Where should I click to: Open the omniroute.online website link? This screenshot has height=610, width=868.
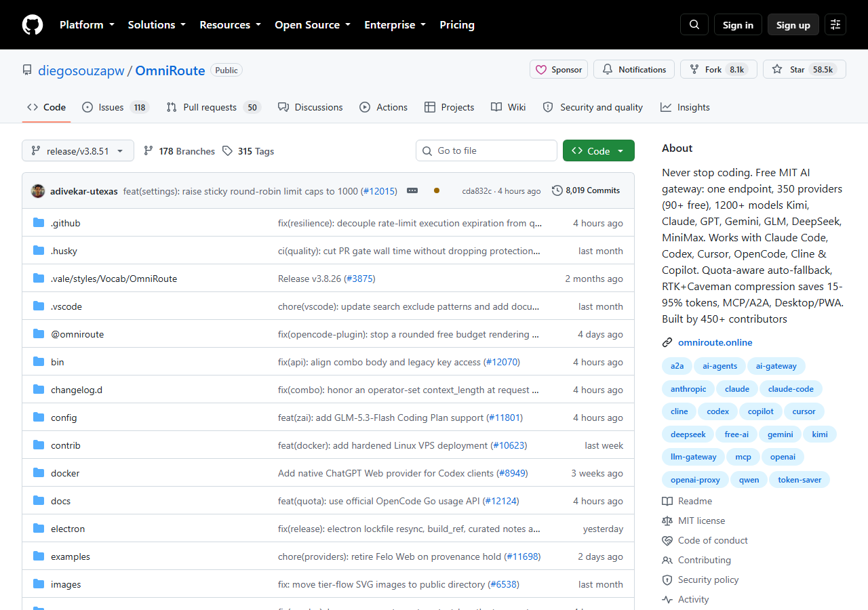(x=715, y=342)
